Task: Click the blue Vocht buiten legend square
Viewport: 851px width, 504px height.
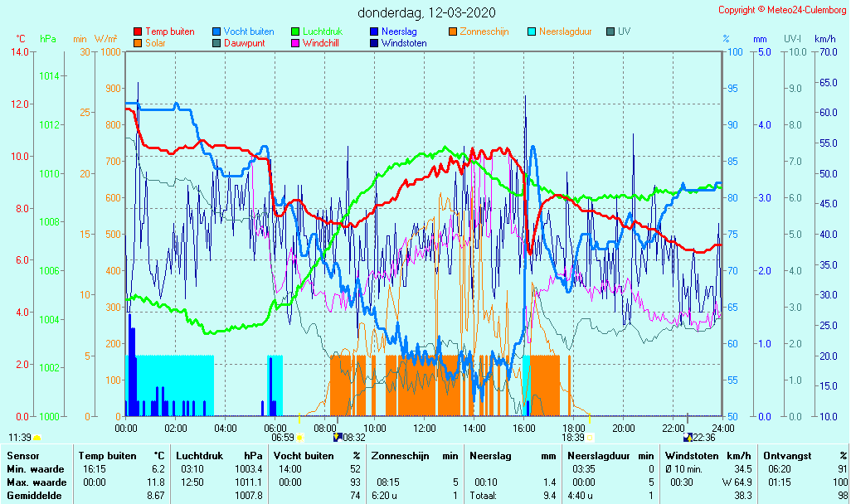Action: tap(216, 32)
